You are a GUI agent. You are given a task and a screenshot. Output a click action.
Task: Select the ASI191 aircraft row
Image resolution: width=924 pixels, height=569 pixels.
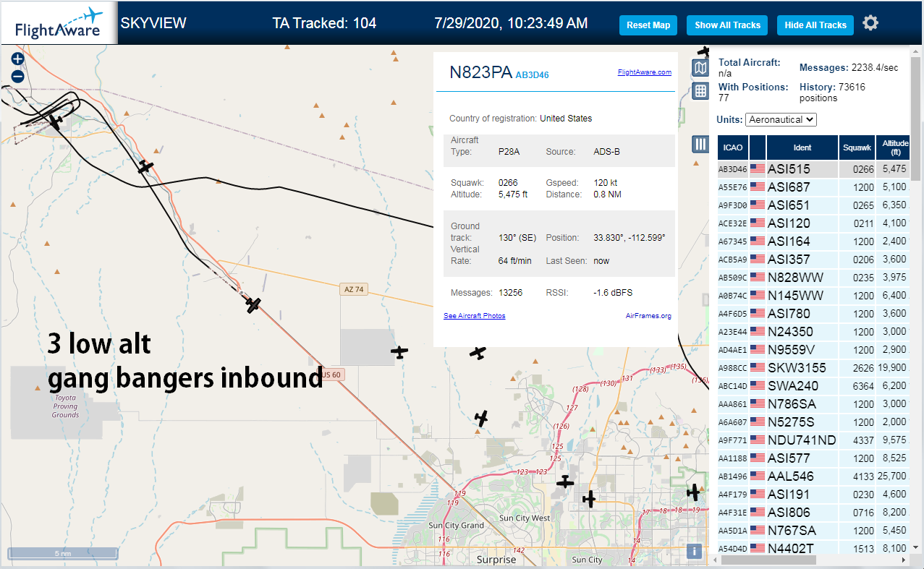[813, 495]
